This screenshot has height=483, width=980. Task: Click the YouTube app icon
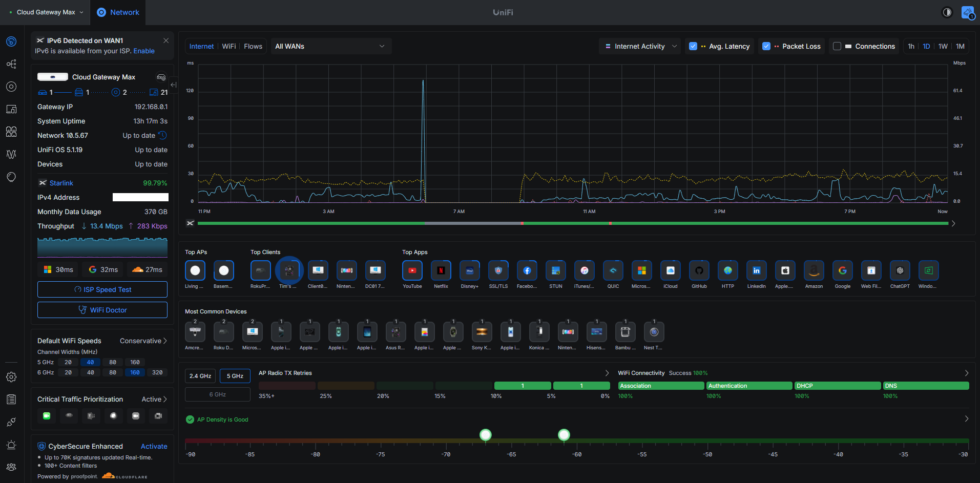point(412,270)
